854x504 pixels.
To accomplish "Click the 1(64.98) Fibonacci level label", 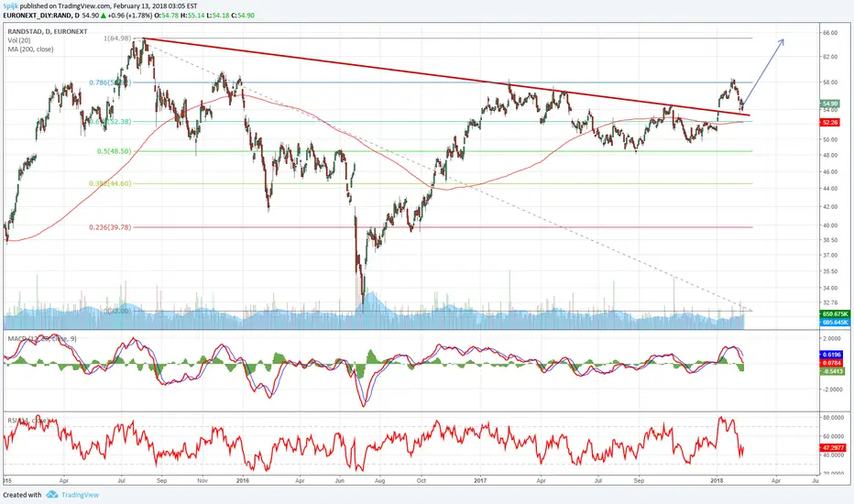I will (x=117, y=38).
